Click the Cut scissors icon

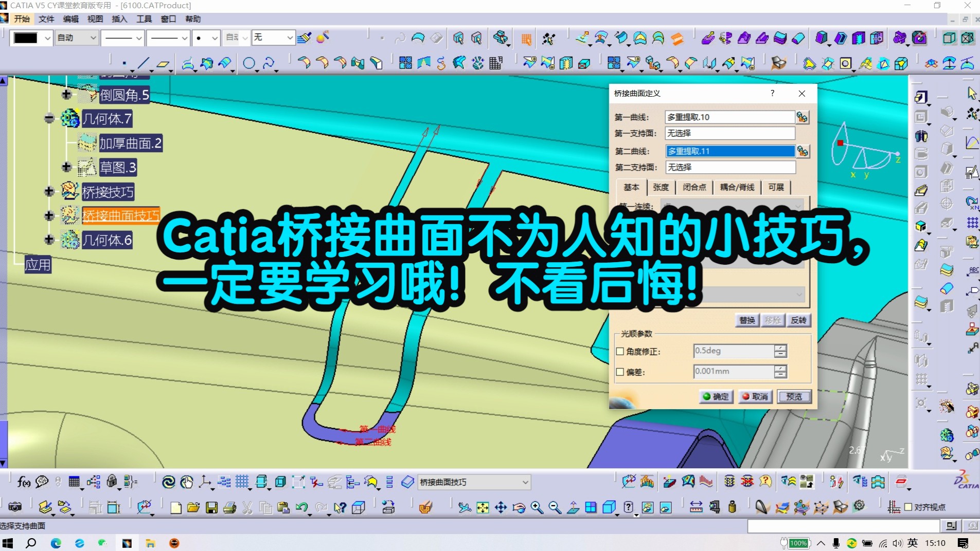click(x=247, y=508)
